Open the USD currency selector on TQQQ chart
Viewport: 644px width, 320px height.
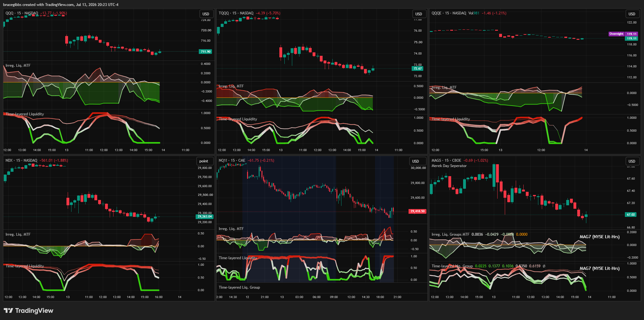[x=419, y=14]
